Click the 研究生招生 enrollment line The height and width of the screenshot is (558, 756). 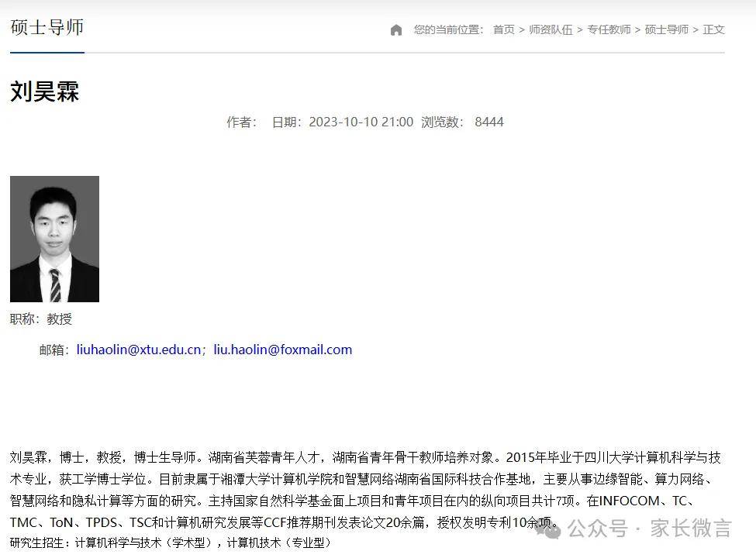point(171,542)
